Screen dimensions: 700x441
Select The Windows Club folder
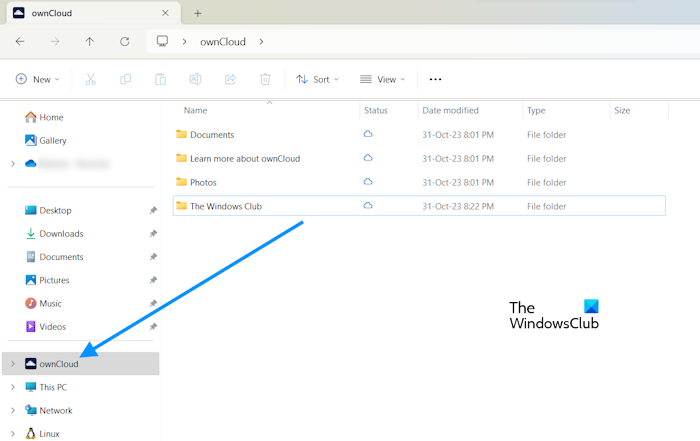tap(419, 206)
